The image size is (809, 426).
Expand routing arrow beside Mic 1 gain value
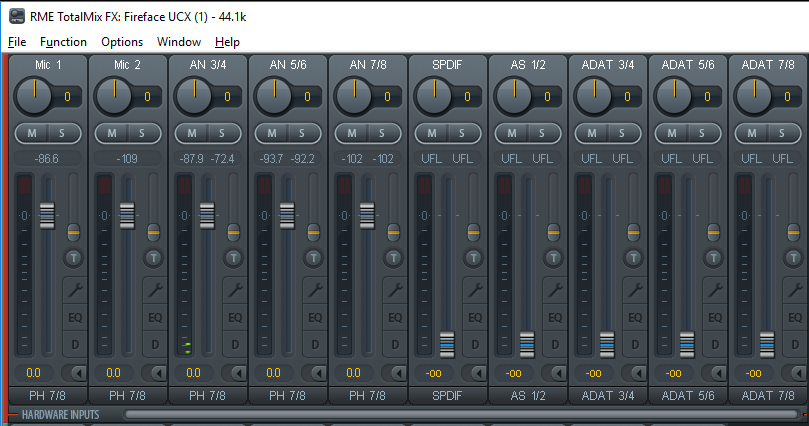73,373
